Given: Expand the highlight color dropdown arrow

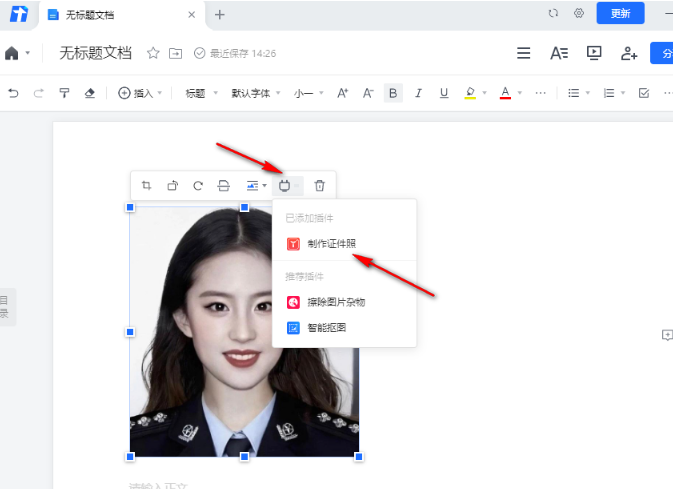Looking at the screenshot, I should (x=485, y=93).
